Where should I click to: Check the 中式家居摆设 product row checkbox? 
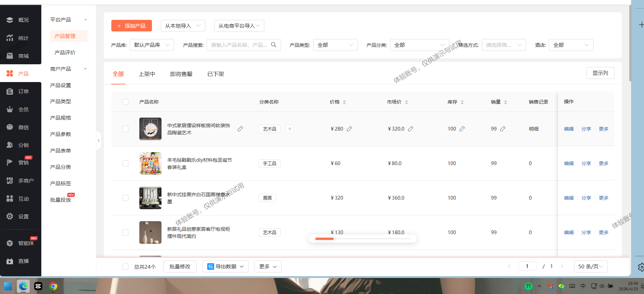pyautogui.click(x=125, y=129)
